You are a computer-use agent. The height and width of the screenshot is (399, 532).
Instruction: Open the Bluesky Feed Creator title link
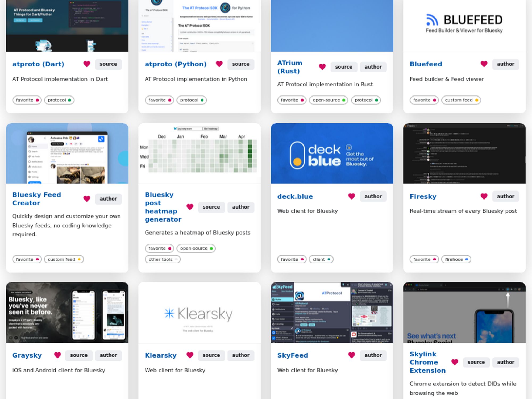click(x=37, y=199)
